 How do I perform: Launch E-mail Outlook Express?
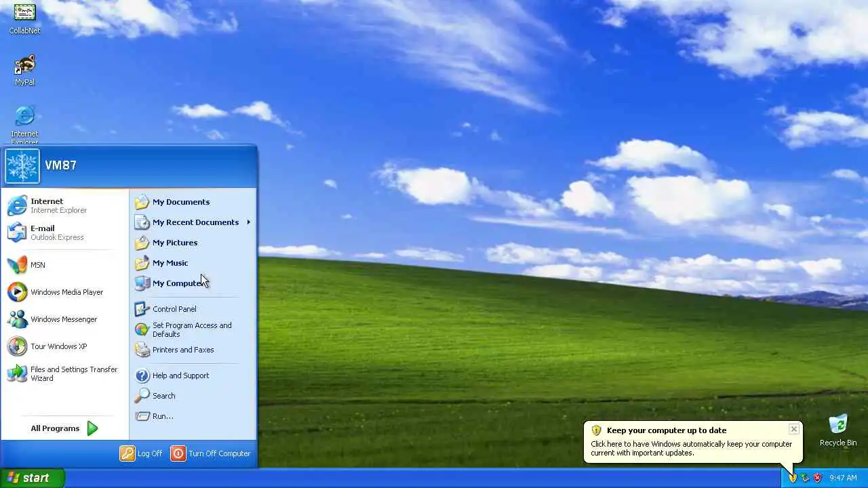click(65, 232)
